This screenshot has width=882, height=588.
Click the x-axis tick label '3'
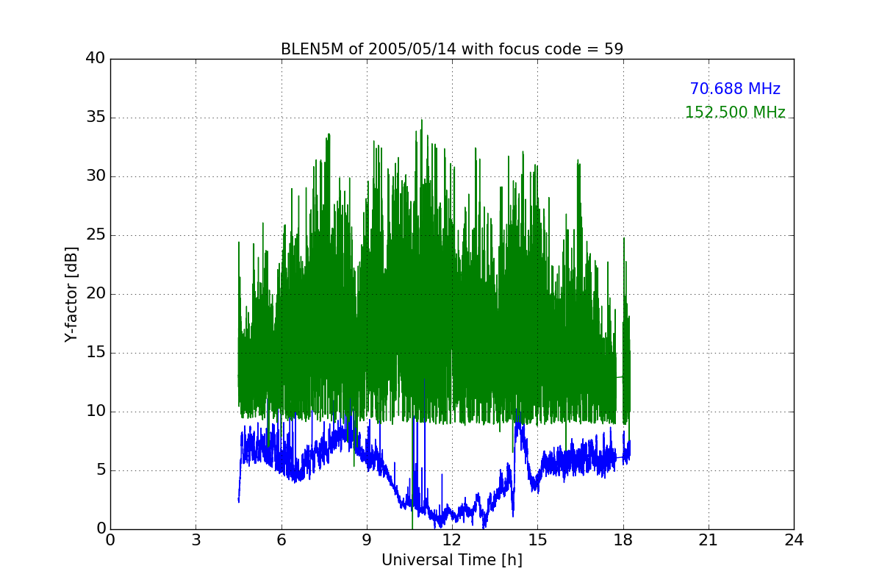(196, 540)
